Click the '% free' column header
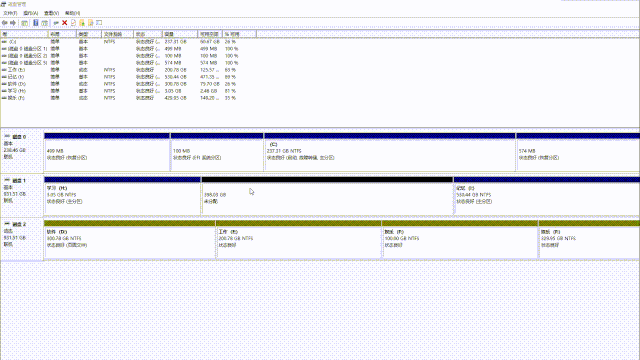Viewport: 640px width, 360px height. pyautogui.click(x=239, y=34)
